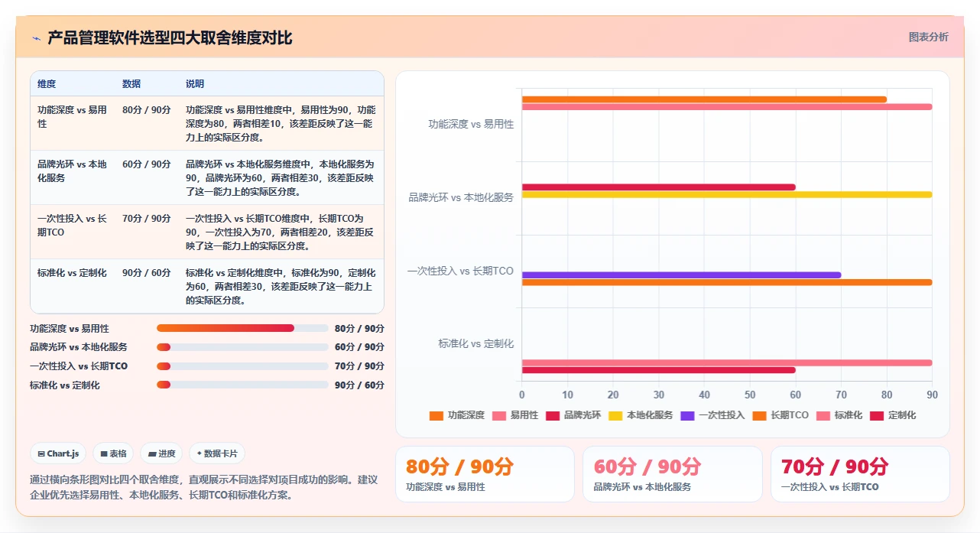
Task: Click the red 品牌光环 bar ending at 60
Action: point(658,187)
